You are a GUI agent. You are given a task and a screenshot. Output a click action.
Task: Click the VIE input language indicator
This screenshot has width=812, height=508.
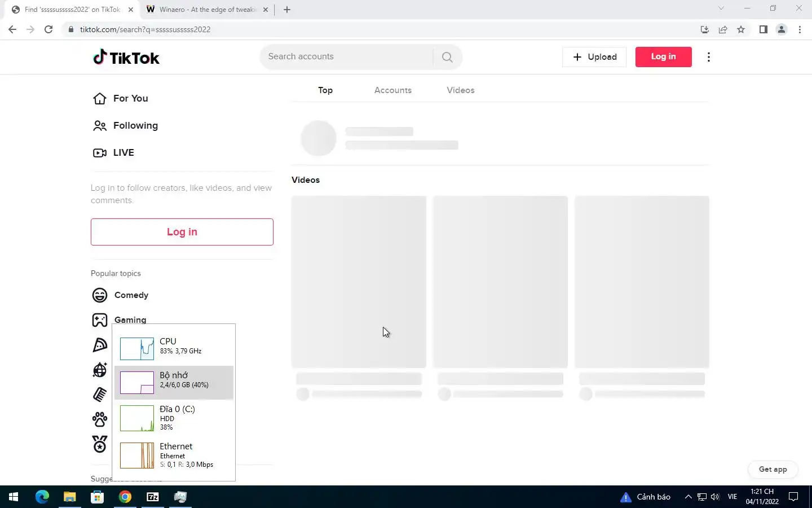click(732, 497)
